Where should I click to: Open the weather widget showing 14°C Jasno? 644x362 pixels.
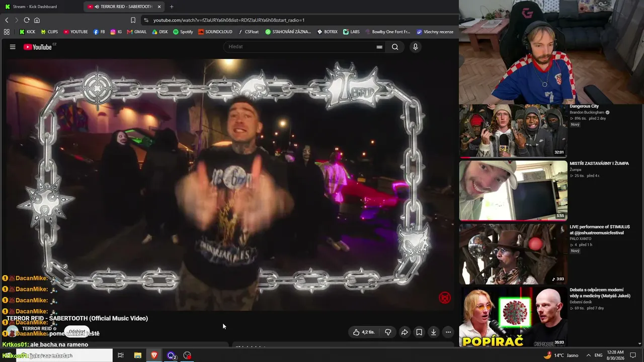[x=560, y=355]
